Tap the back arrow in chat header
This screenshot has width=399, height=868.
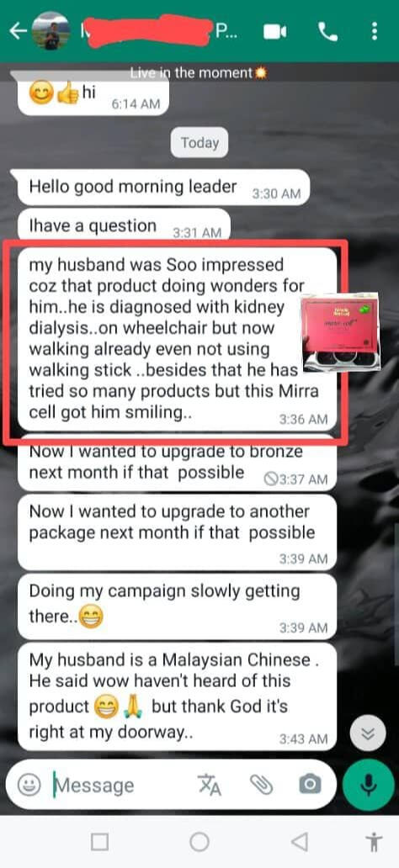18,32
